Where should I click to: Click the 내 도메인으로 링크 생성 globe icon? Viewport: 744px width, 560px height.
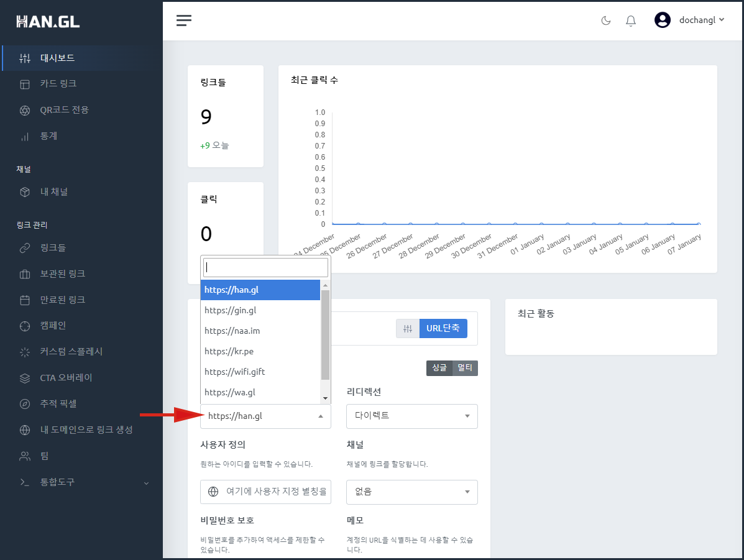click(25, 430)
